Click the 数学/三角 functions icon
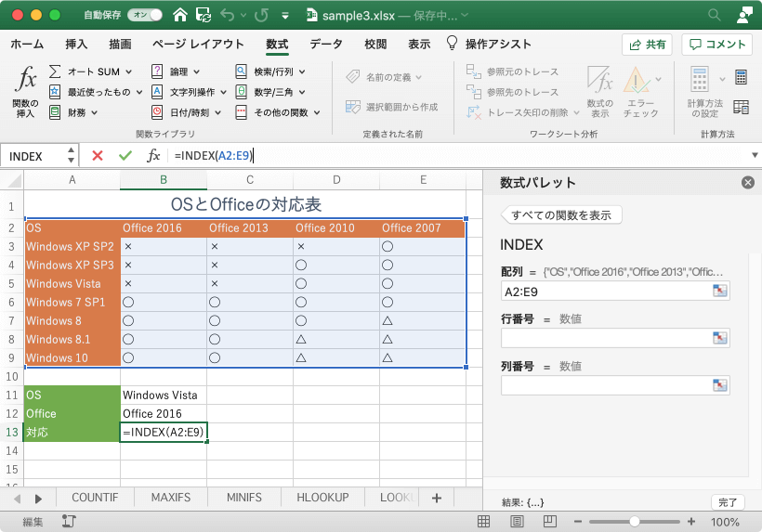Screen dimensions: 762x532 241,92
